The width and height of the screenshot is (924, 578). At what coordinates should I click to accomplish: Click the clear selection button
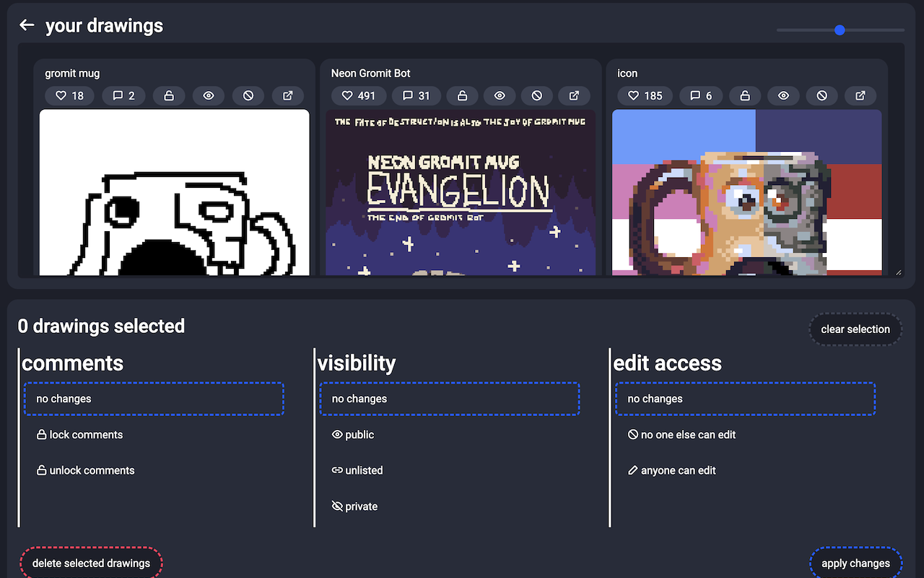(x=855, y=329)
